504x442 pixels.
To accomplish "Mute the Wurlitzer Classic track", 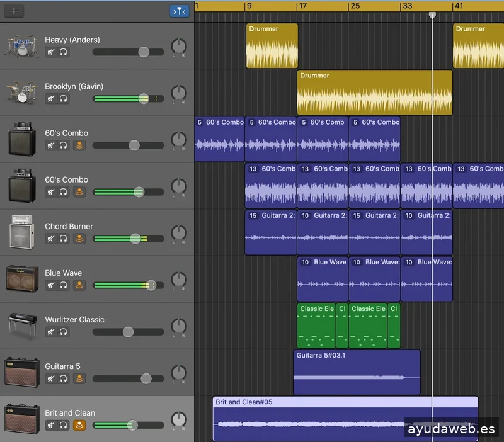I will coord(50,332).
